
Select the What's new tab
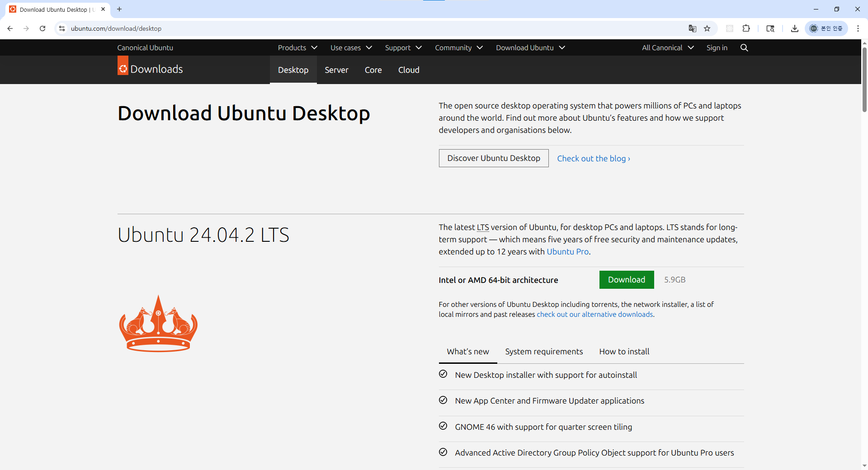(468, 352)
